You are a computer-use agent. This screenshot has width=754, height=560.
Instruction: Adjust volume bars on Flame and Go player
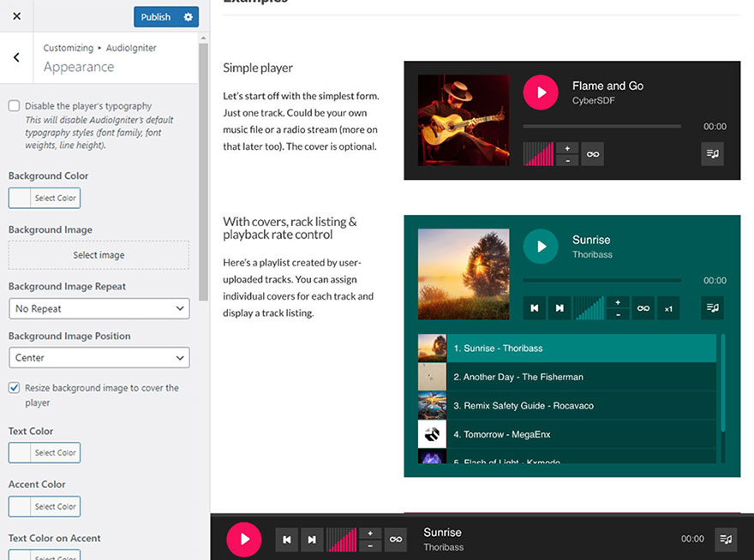click(539, 154)
